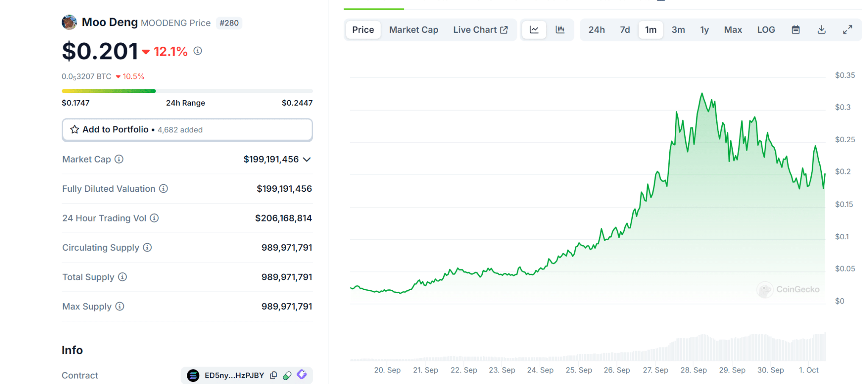Click the pill icon beside contract address
Viewport: 868px width, 384px height.
coord(287,376)
